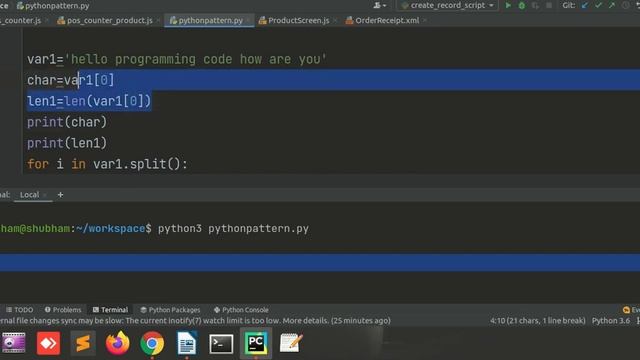Open the video editor app in taskbar
The height and width of the screenshot is (360, 640).
[x=13, y=343]
